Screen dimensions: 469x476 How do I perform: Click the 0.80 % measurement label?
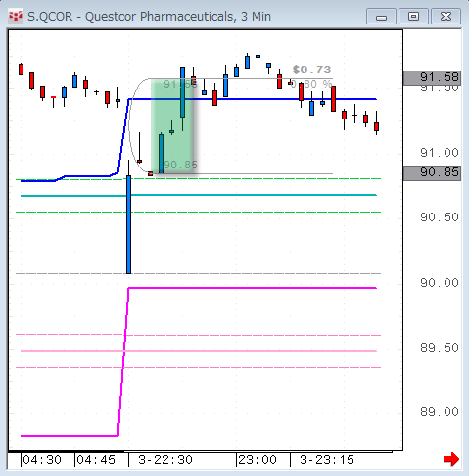coord(310,84)
